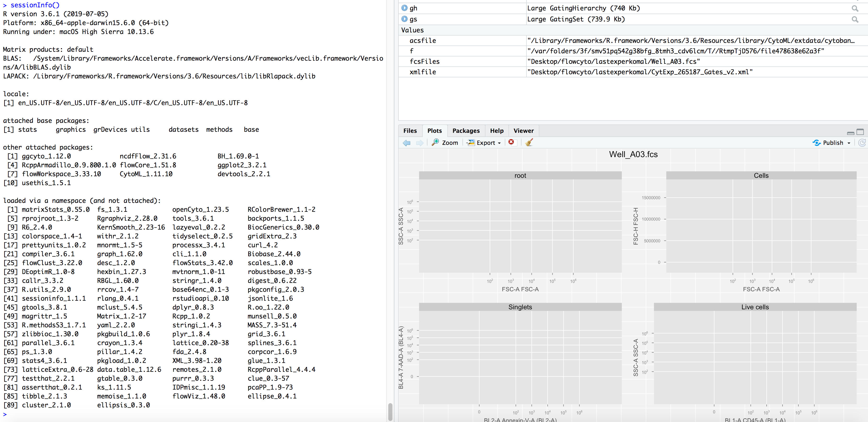The height and width of the screenshot is (422, 868).
Task: Switch to the Packages tab
Action: [x=466, y=131]
